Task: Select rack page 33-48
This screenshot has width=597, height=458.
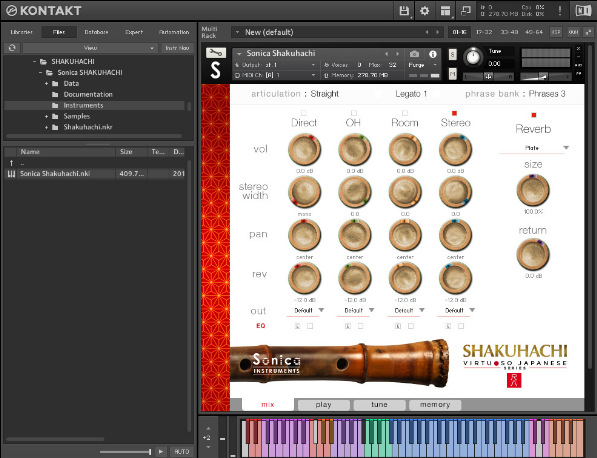Action: 509,32
